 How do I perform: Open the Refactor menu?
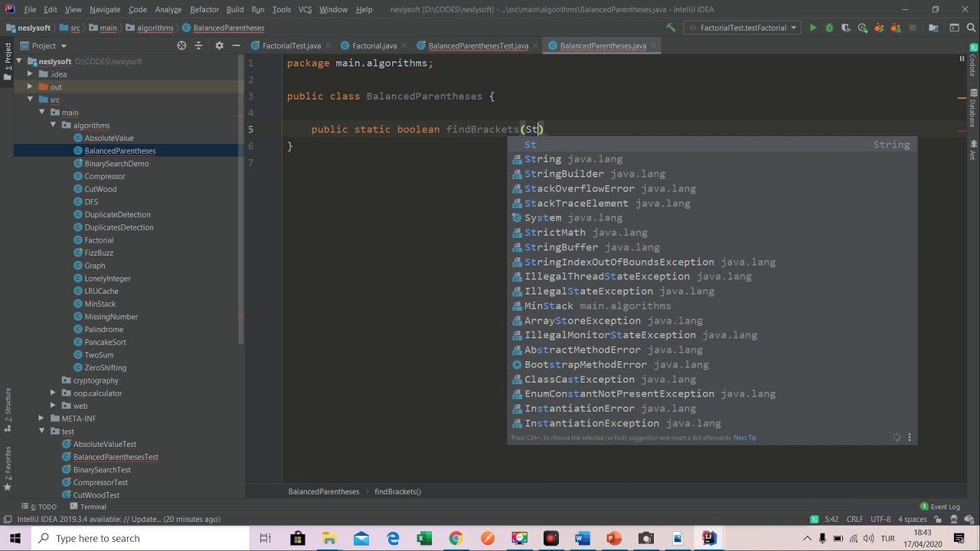204,9
